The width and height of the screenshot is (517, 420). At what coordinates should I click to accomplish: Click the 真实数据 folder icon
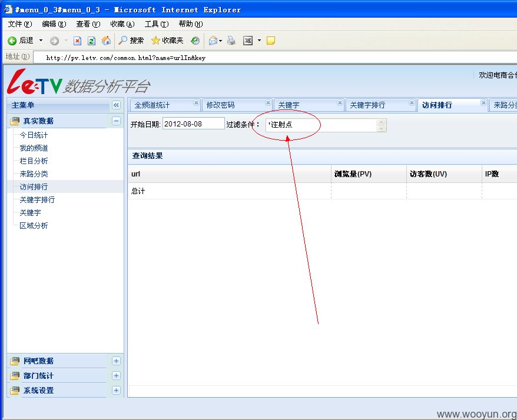15,121
